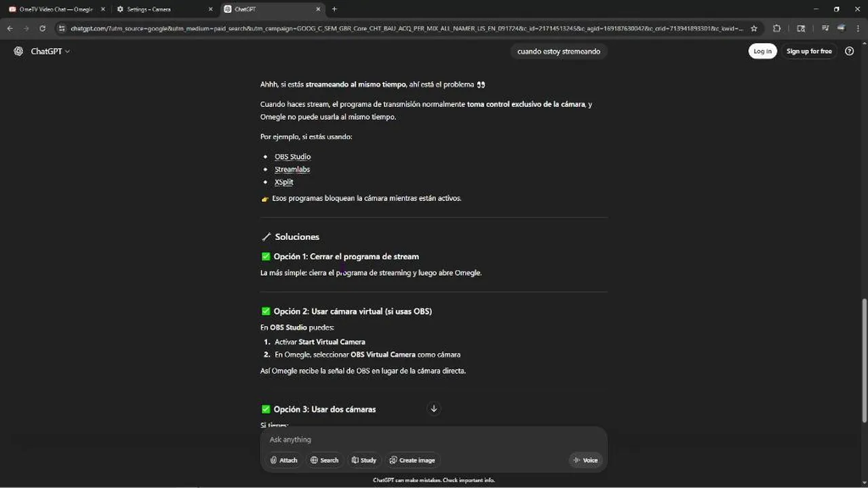The height and width of the screenshot is (488, 868).
Task: Open the Streamlabs link
Action: (292, 169)
